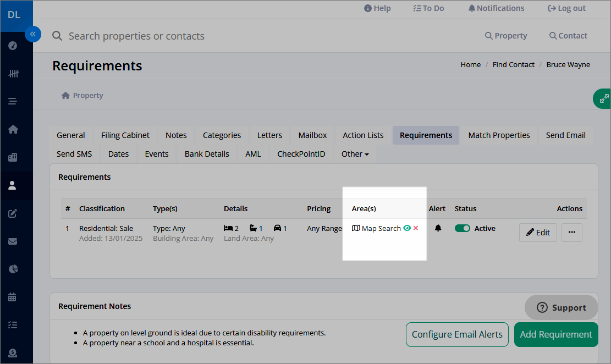Click the Add Requirement button
This screenshot has width=611, height=364.
(x=556, y=334)
